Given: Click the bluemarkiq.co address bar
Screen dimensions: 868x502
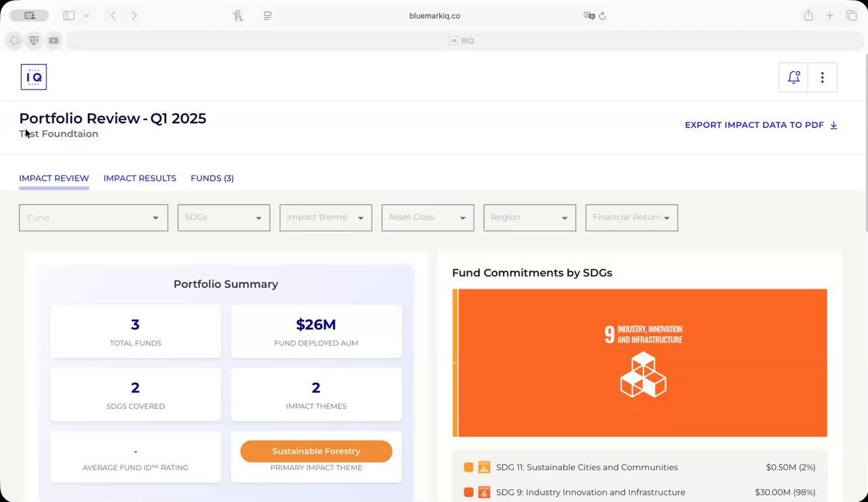Looking at the screenshot, I should (435, 16).
